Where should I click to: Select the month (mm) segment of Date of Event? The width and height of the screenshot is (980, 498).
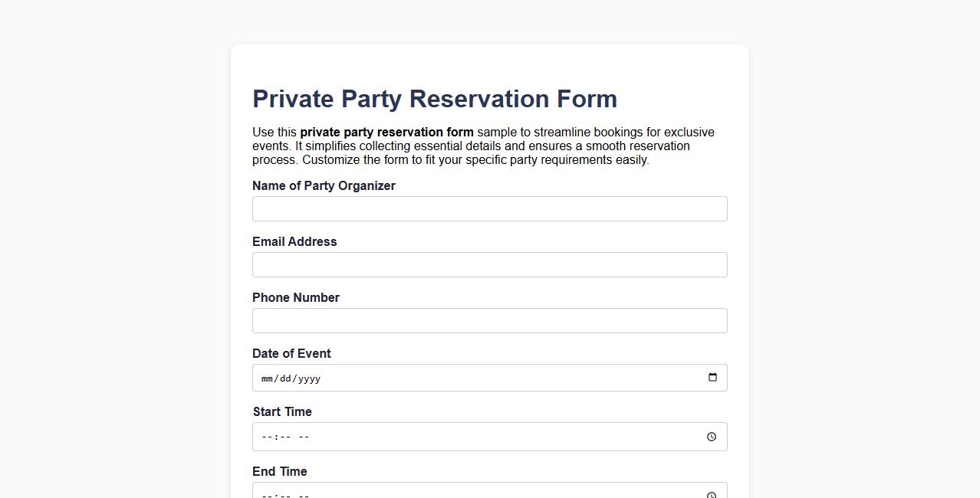tap(266, 378)
